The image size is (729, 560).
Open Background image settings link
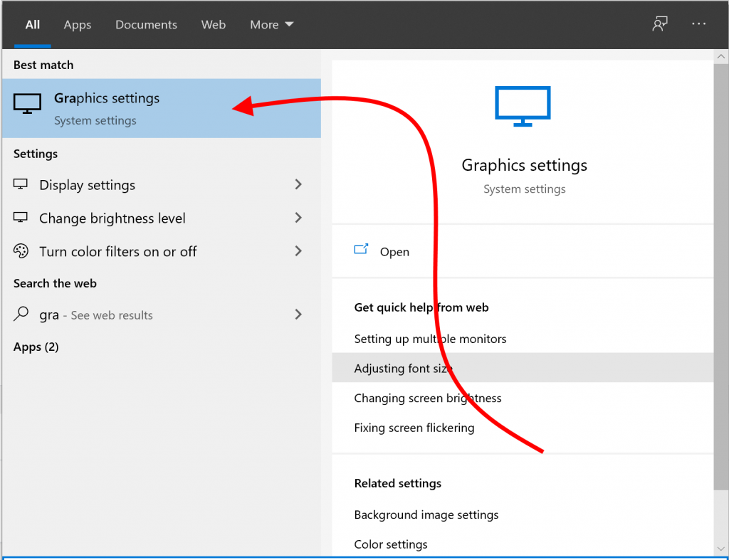coord(426,515)
